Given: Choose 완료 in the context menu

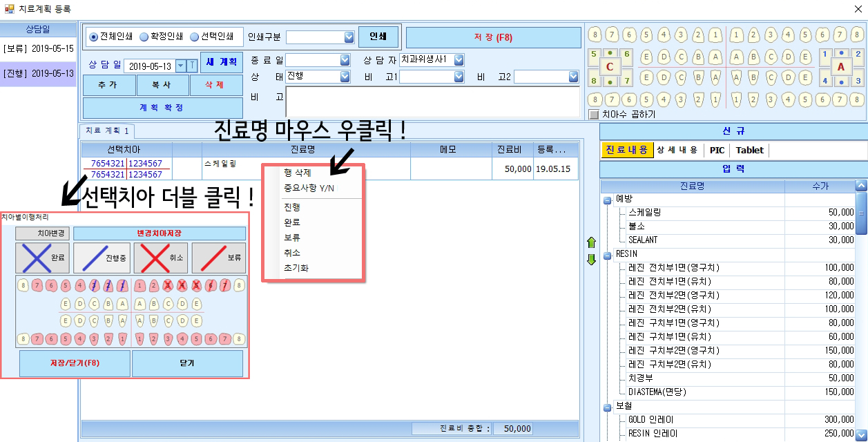Looking at the screenshot, I should 292,222.
